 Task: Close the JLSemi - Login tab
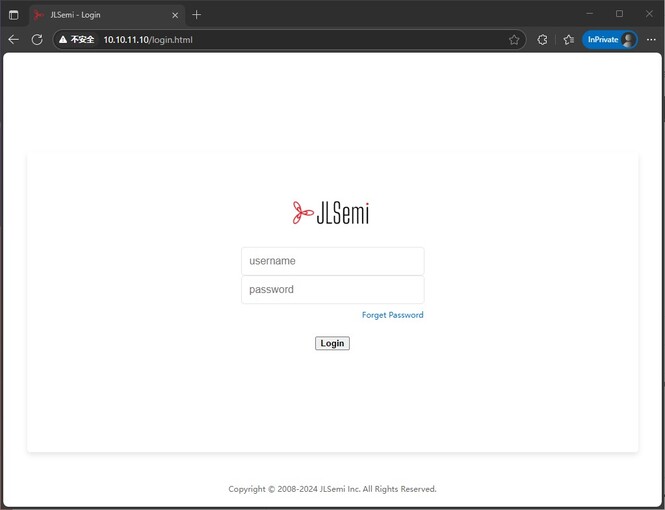(175, 15)
